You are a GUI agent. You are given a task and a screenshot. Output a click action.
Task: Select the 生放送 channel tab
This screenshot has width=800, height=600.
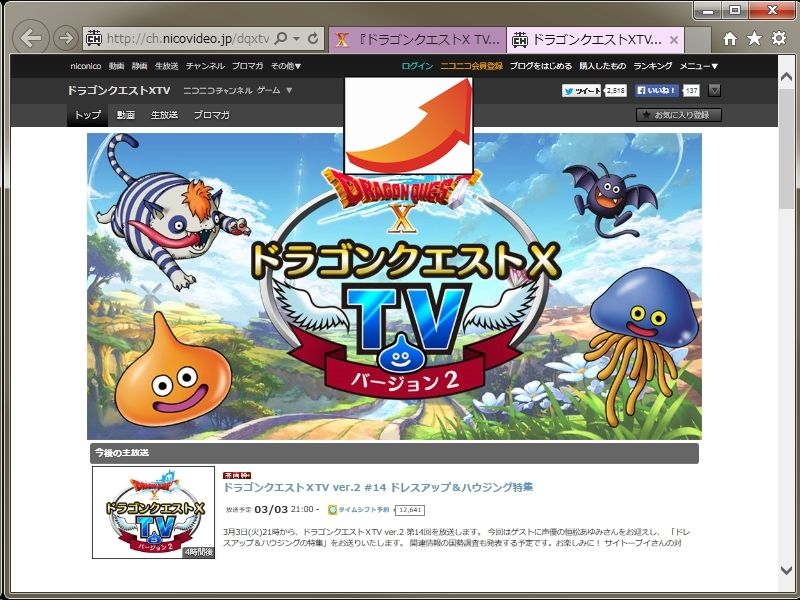click(x=164, y=115)
